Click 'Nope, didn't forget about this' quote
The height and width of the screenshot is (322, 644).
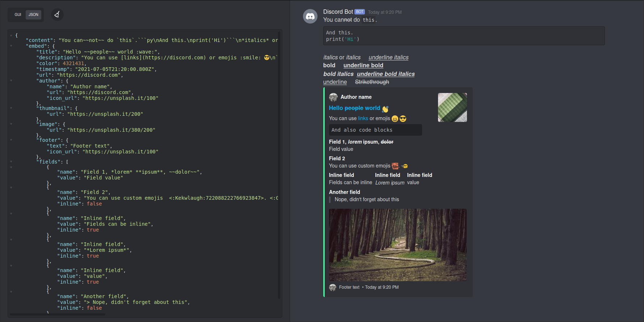(367, 199)
